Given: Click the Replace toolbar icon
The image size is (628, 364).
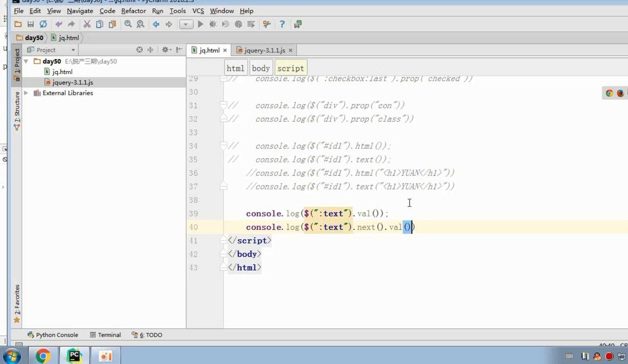Looking at the screenshot, I should point(140,24).
